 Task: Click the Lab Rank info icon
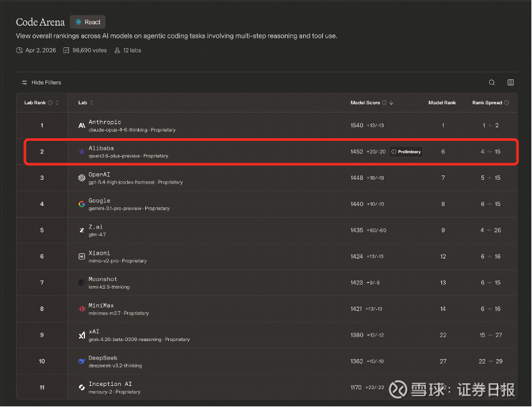point(51,103)
